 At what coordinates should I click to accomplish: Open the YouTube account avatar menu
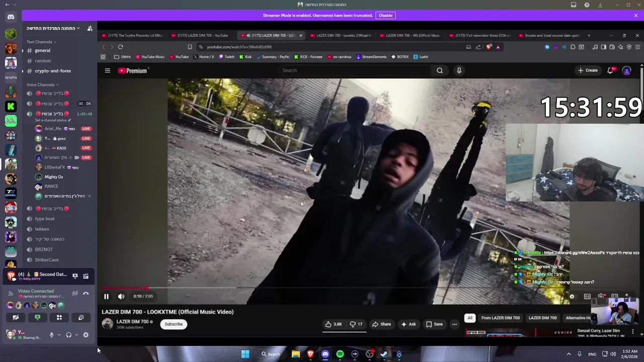click(x=626, y=70)
